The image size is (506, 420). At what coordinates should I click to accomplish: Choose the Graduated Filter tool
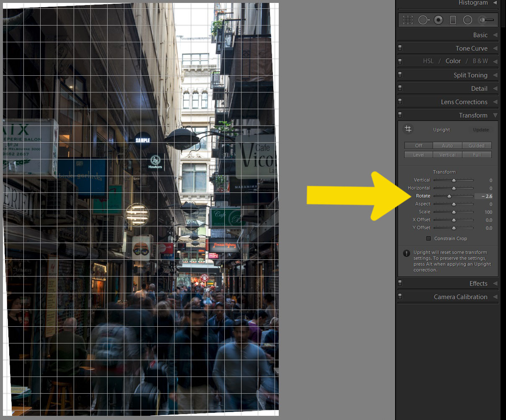click(x=453, y=20)
